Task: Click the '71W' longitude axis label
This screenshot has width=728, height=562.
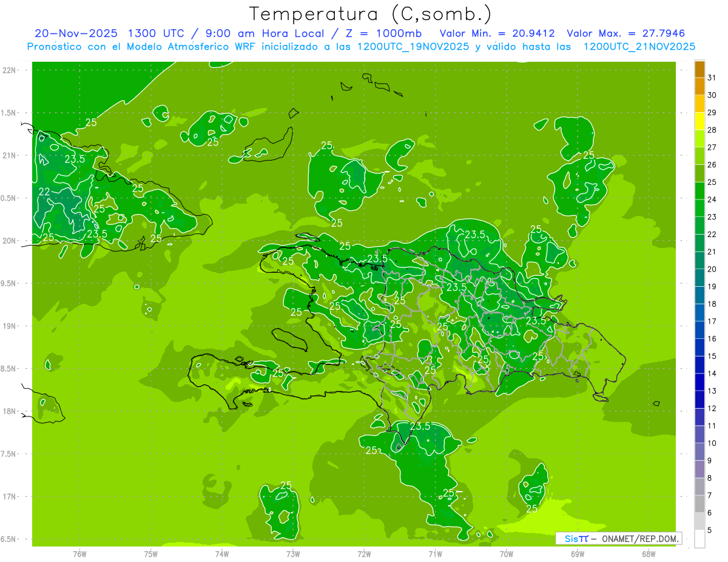Action: pos(435,554)
